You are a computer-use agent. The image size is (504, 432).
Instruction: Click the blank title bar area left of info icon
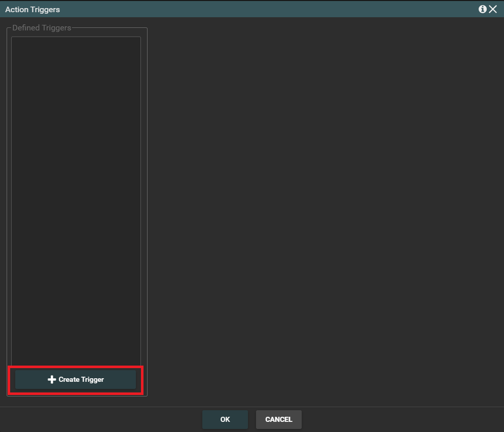pos(269,9)
